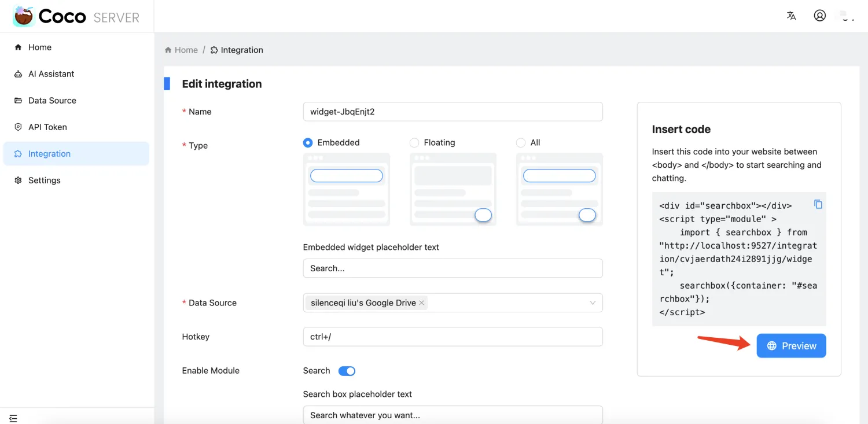
Task: Open API Token in the sidebar
Action: pos(76,127)
